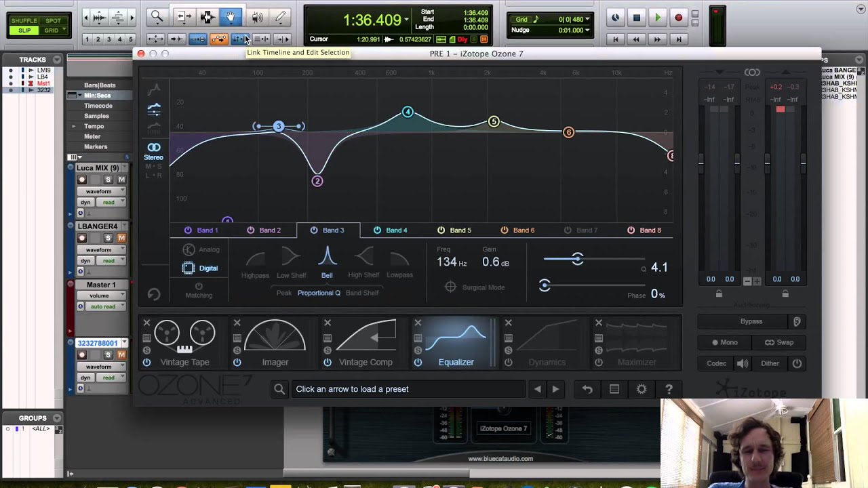The image size is (868, 488).
Task: Disable the Equalizer module power button
Action: click(x=418, y=363)
